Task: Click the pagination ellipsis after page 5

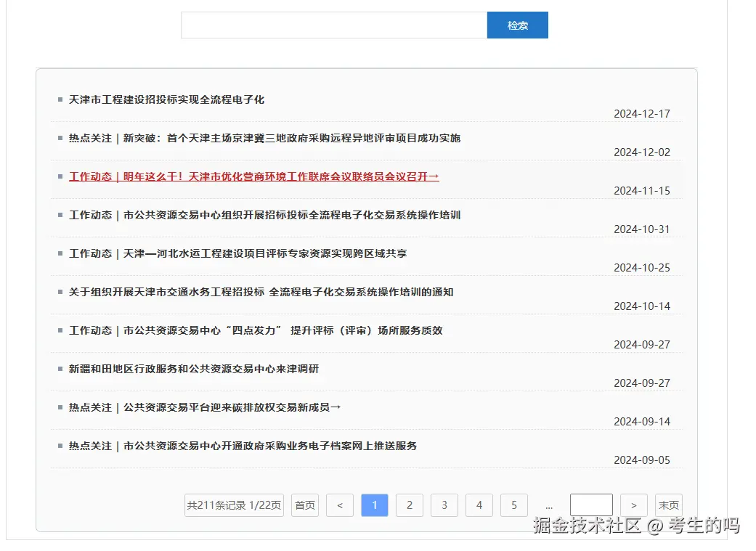Action: pos(549,506)
